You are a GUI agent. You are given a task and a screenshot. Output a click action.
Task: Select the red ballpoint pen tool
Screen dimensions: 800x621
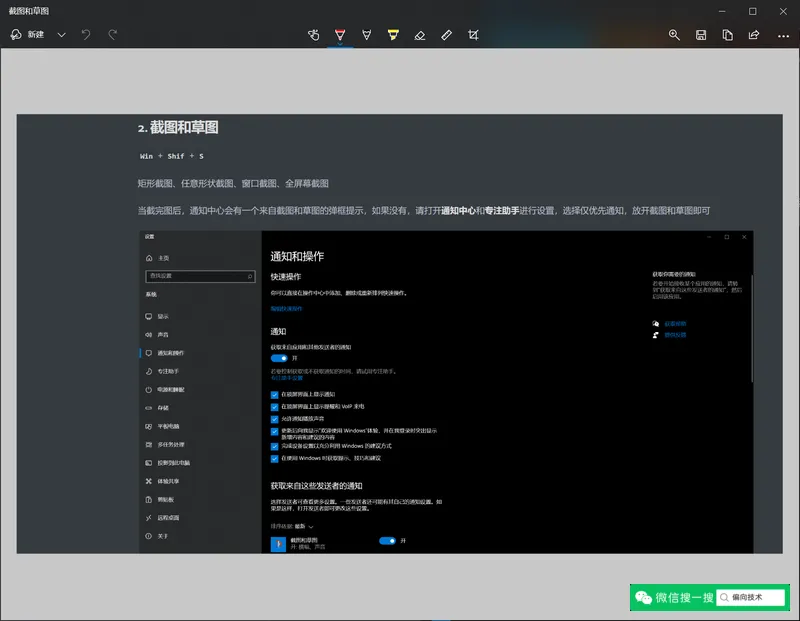[x=340, y=35]
